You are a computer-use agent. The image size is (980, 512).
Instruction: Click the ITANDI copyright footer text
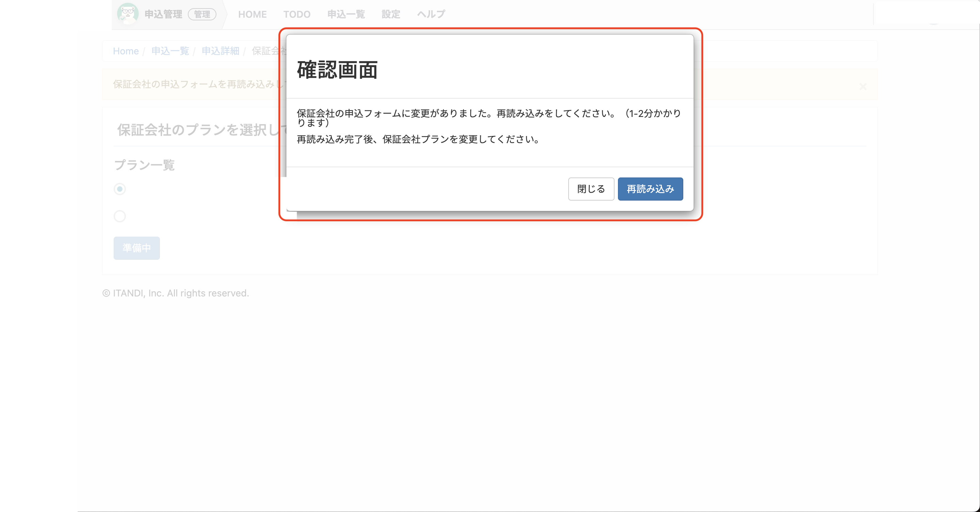[175, 293]
